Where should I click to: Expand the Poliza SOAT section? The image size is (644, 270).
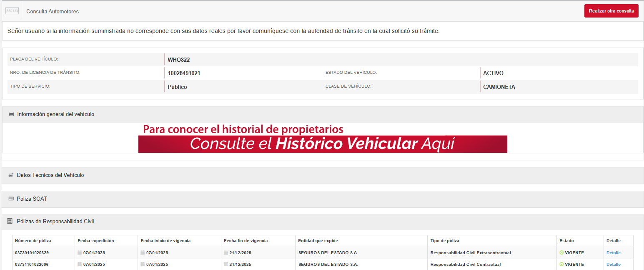click(x=32, y=199)
